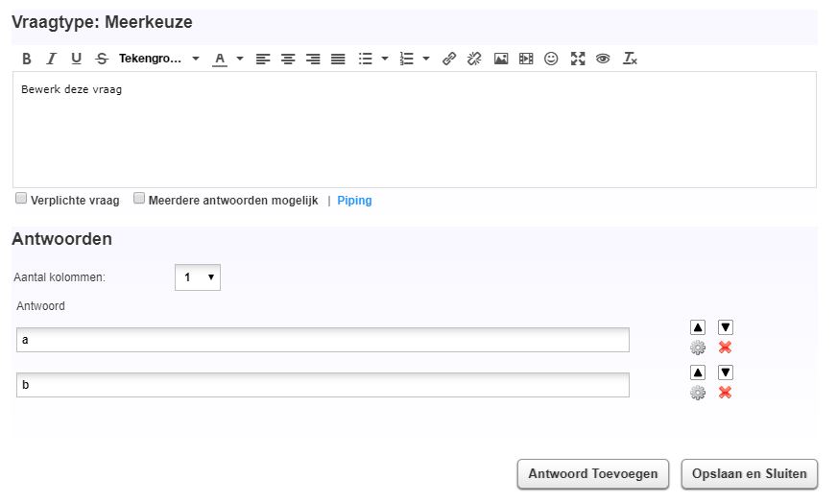Open the bullet list style dropdown arrow
The width and height of the screenshot is (837, 504).
click(385, 59)
